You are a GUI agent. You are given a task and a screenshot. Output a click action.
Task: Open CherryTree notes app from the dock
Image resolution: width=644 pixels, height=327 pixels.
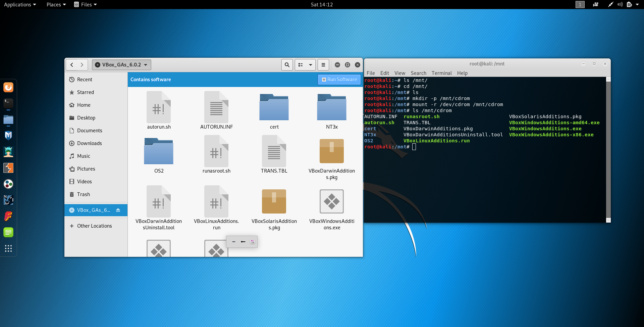pos(8,232)
